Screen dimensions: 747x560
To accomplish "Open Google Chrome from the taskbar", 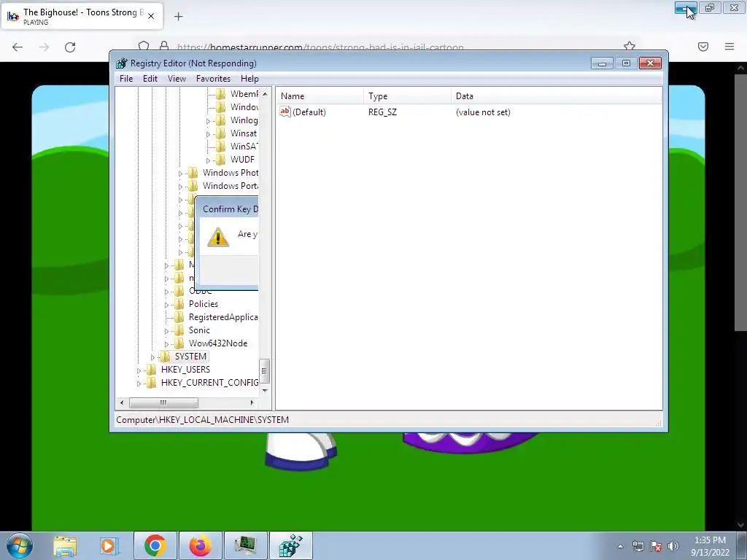I will 155,545.
